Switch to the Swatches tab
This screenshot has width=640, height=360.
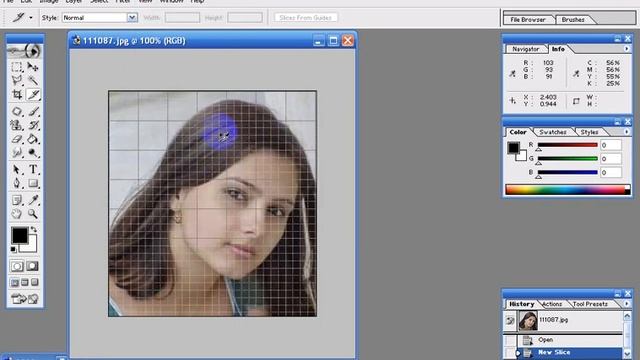553,132
